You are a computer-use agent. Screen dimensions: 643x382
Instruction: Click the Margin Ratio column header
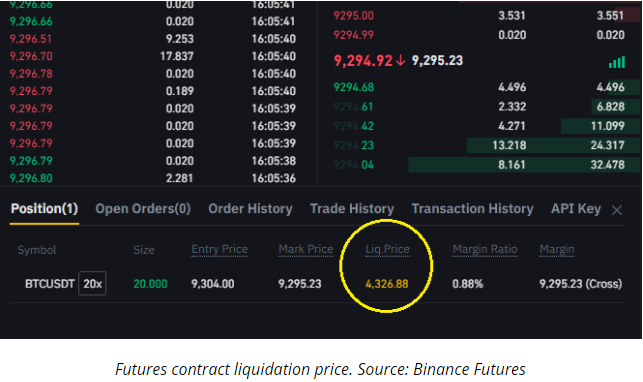[x=485, y=249]
